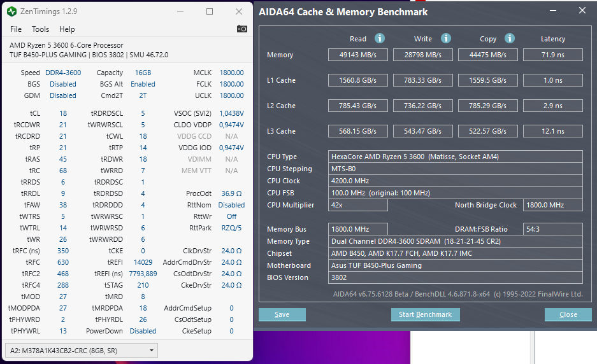Click the Memory Bus field 1800.0 MHz
Image resolution: width=597 pixels, height=364 pixels.
tap(358, 229)
